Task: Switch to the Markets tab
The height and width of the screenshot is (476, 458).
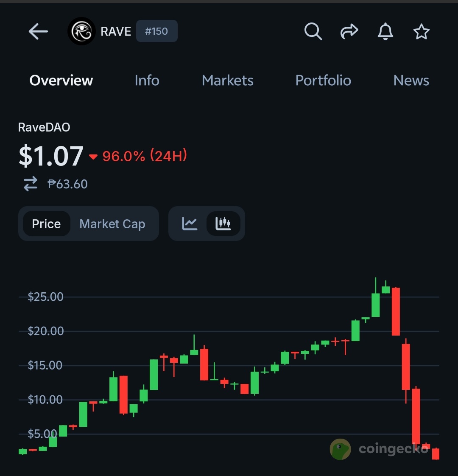Action: pos(228,81)
